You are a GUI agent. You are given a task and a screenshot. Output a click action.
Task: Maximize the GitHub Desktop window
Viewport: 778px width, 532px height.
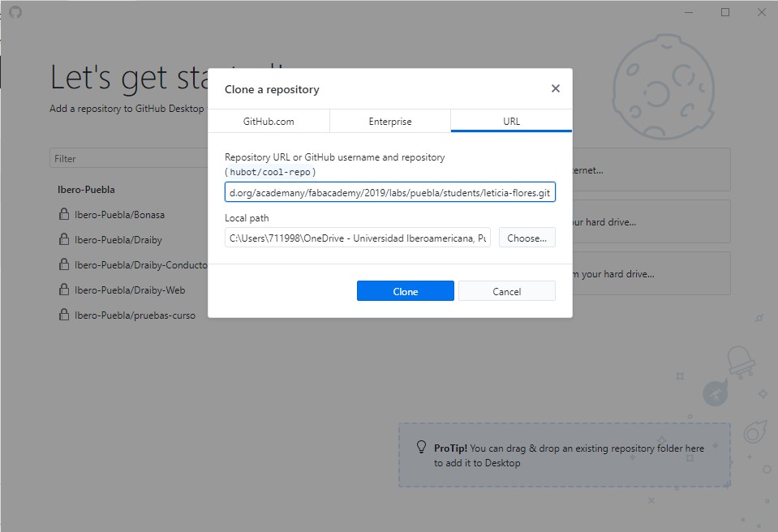point(725,12)
